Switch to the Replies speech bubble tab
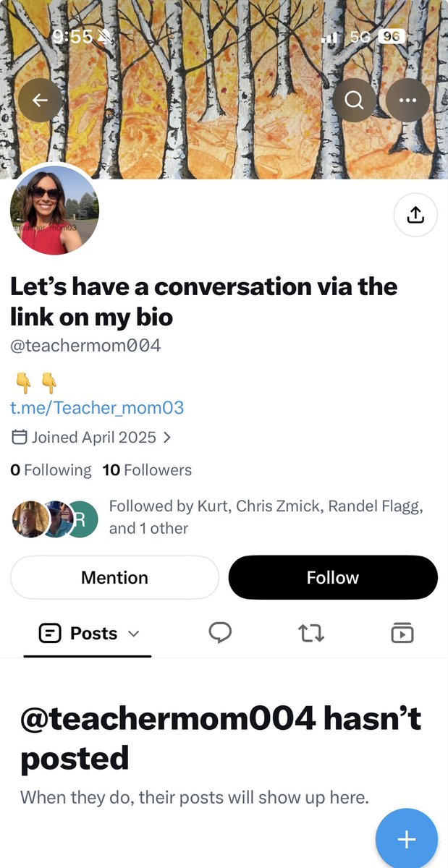Image resolution: width=448 pixels, height=868 pixels. click(220, 633)
